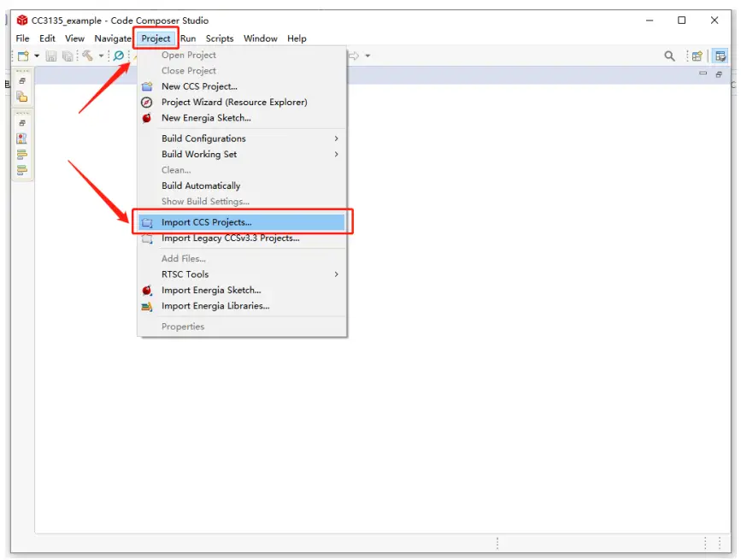Select Import Energia Libraries... menu entry
Viewport: 741px width, 560px height.
[x=242, y=306]
